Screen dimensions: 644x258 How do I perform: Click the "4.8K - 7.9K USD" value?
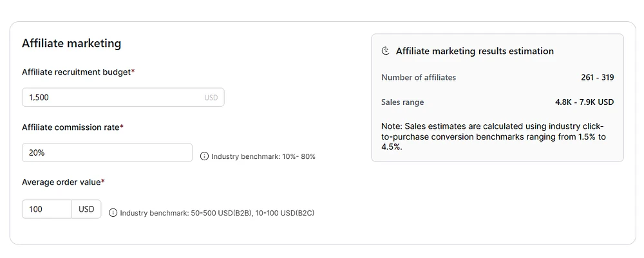point(585,102)
